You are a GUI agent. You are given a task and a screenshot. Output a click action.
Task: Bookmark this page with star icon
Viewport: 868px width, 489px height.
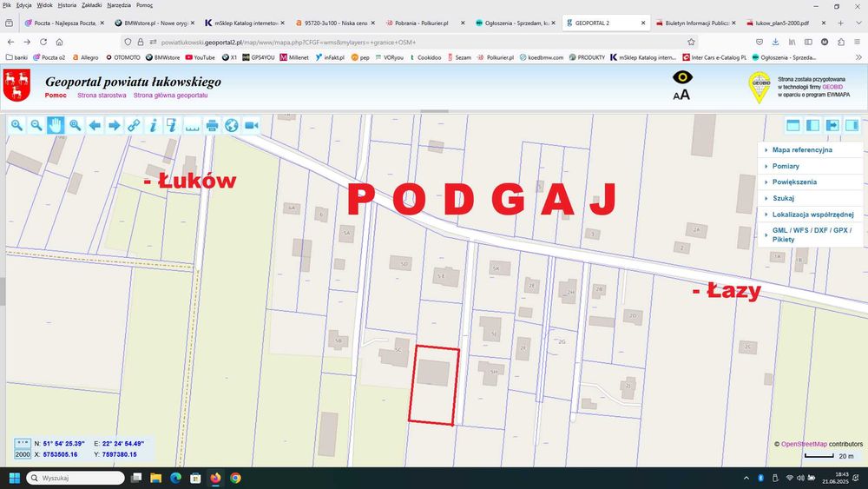pos(691,42)
